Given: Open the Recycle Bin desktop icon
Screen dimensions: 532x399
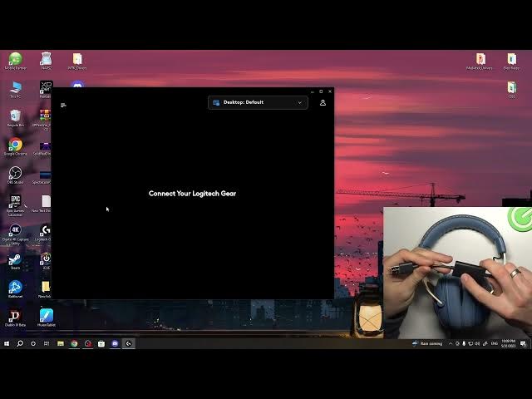Looking at the screenshot, I should [x=15, y=118].
